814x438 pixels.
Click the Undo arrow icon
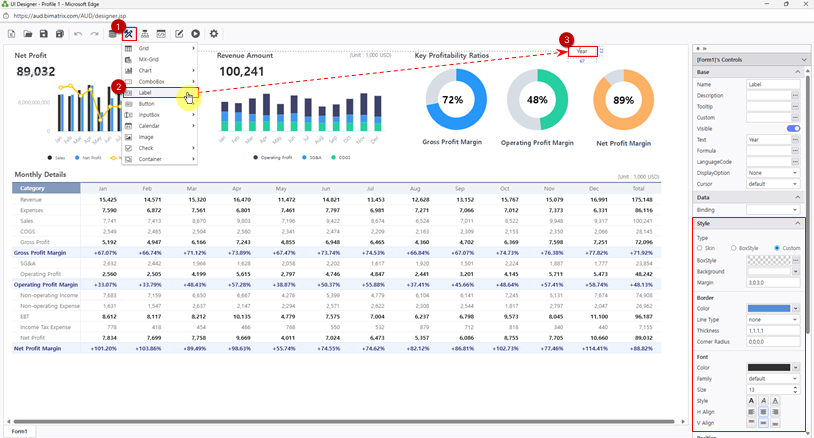[78, 34]
